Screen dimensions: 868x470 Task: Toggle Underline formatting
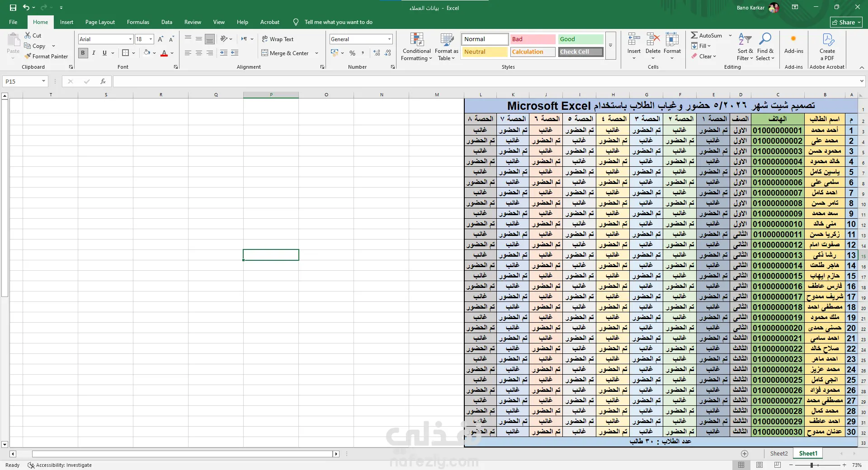coord(104,53)
